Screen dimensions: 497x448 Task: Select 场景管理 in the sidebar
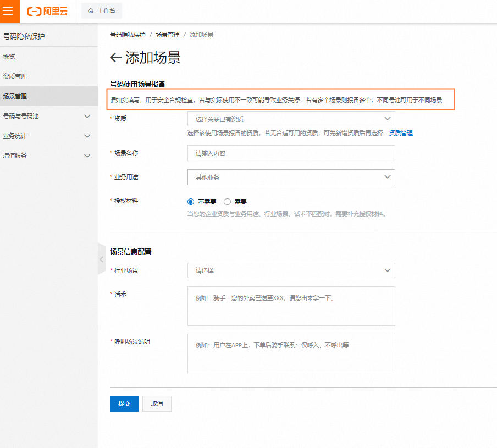[x=49, y=96]
